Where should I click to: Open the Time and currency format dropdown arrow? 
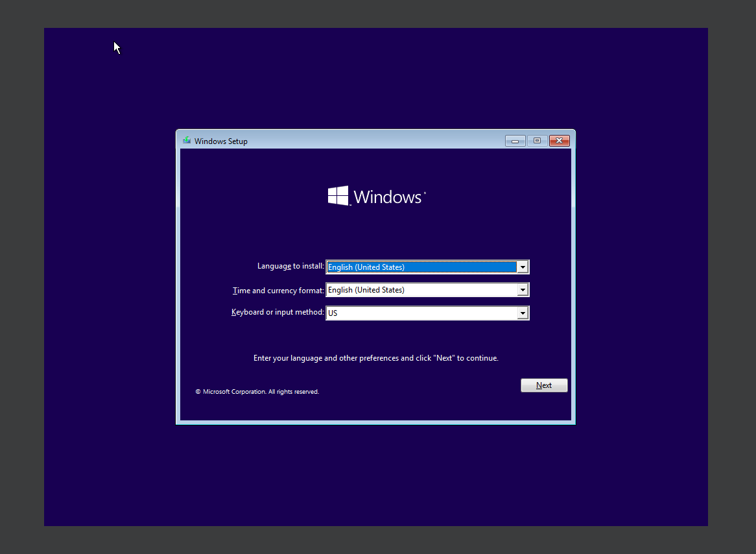[x=523, y=289]
